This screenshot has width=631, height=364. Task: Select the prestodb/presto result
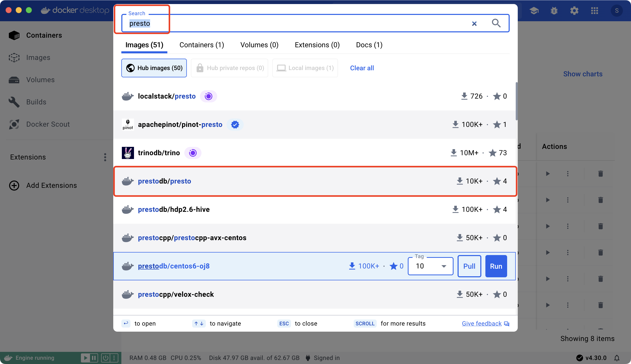[314, 181]
